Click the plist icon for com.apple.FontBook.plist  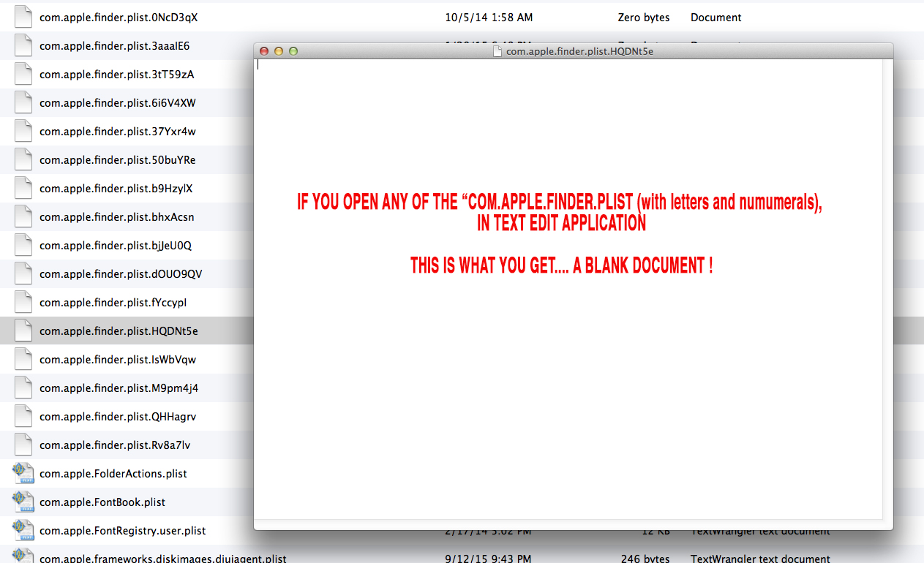23,502
